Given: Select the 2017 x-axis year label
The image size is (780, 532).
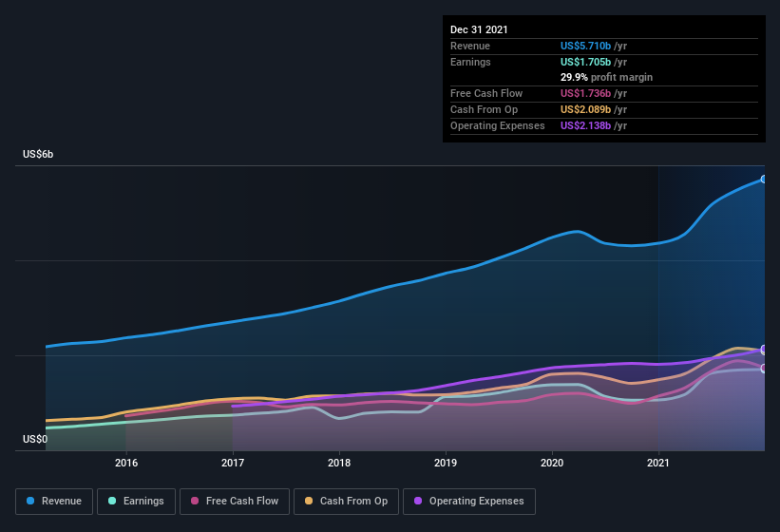Looking at the screenshot, I should [x=233, y=463].
